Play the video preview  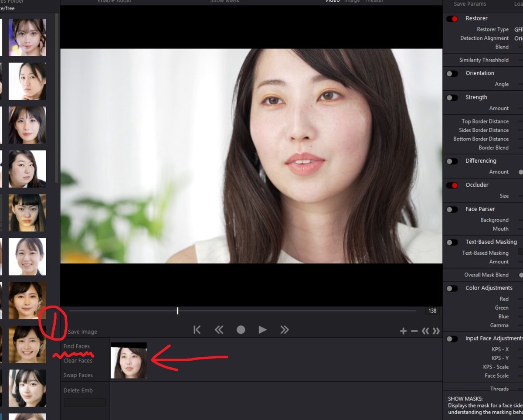point(262,330)
